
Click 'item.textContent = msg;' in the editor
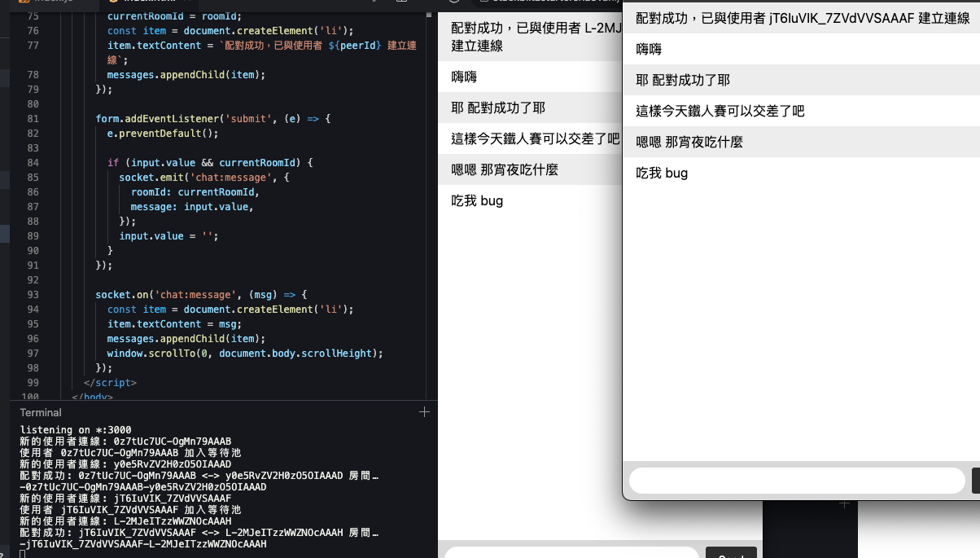pos(174,324)
